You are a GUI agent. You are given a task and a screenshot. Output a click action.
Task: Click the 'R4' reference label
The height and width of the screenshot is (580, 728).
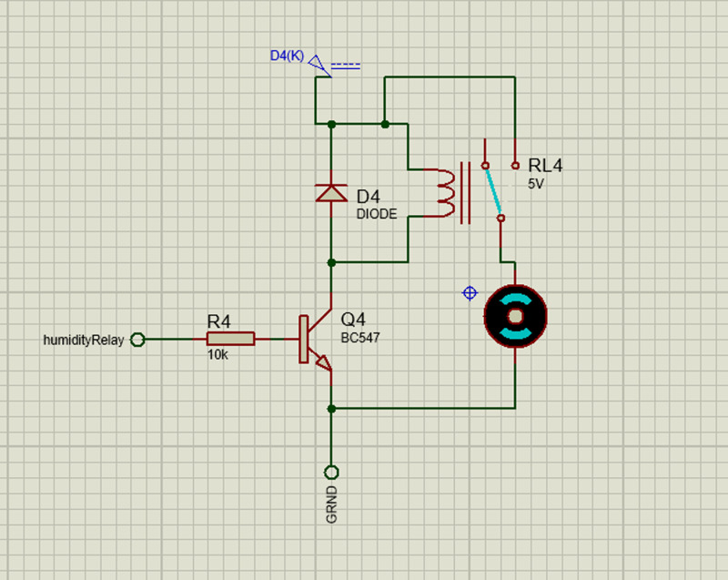(218, 321)
